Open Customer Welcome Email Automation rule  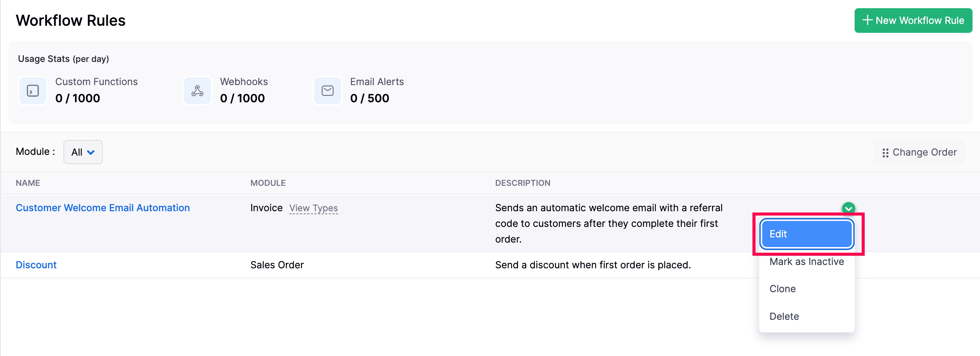tap(103, 208)
